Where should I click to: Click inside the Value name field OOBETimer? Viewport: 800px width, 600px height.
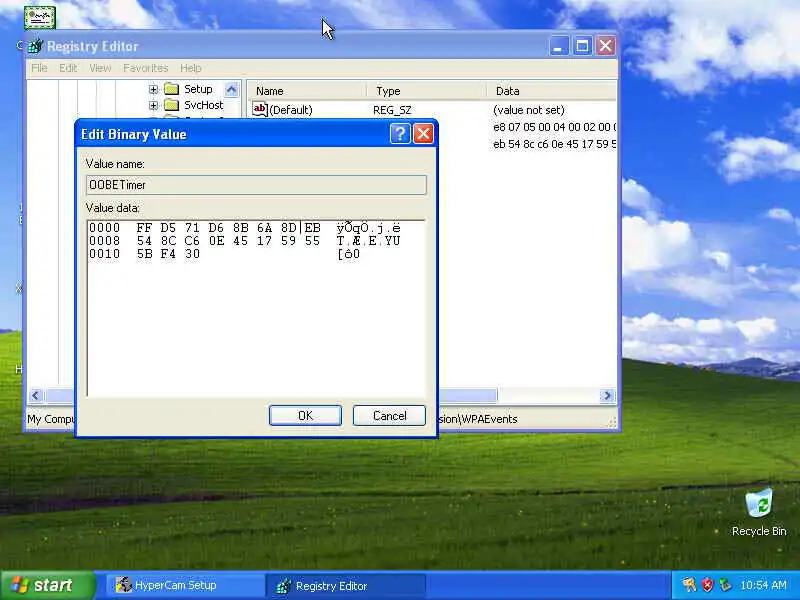(x=256, y=185)
